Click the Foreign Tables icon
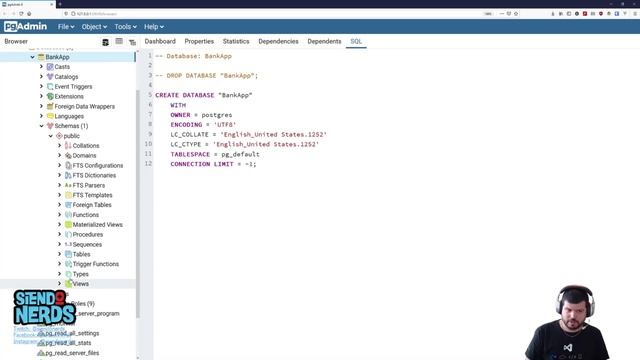Screen dimensions: 640x360 [68, 205]
